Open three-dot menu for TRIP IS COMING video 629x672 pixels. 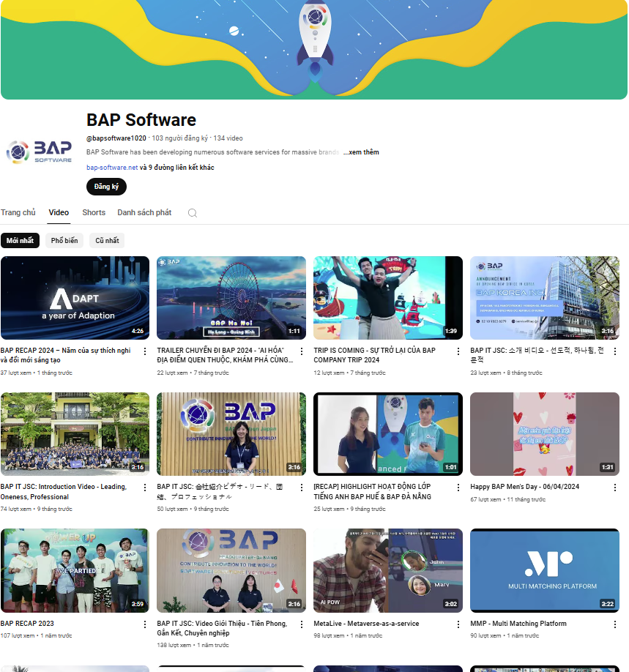click(x=458, y=351)
